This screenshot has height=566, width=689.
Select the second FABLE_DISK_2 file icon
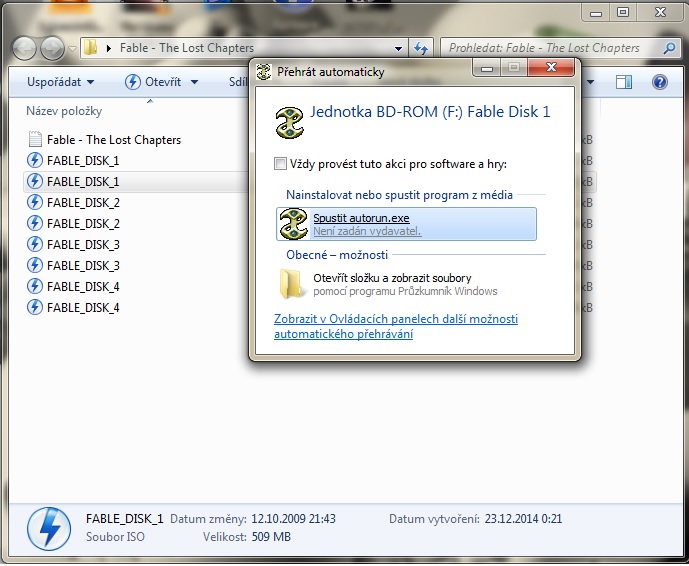35,223
